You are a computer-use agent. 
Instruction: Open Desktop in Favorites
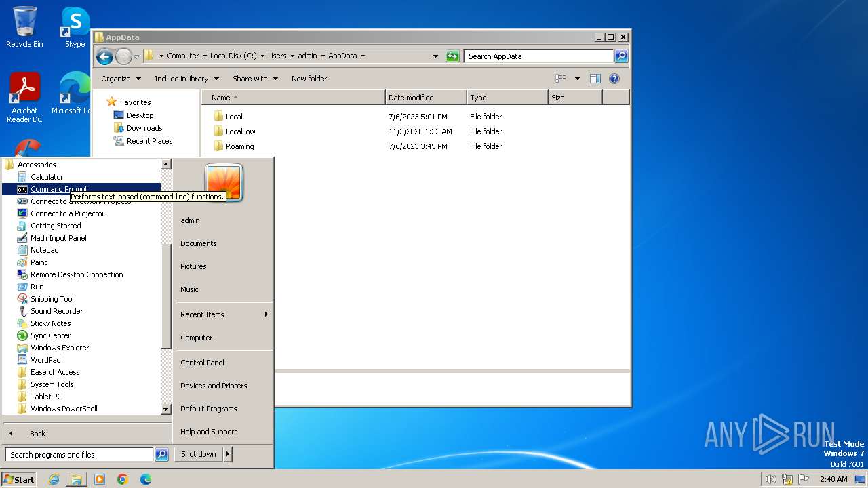(140, 115)
